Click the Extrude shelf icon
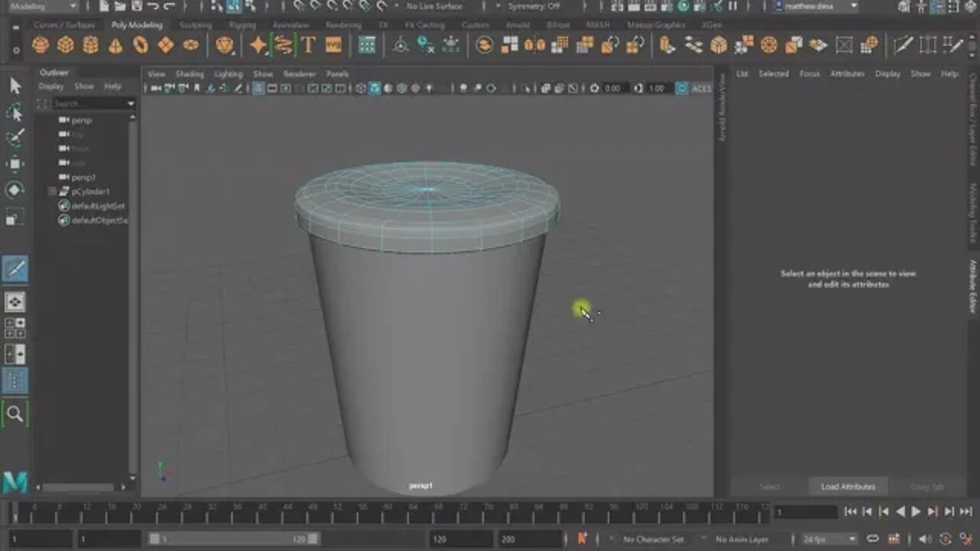The image size is (980, 551). click(668, 45)
